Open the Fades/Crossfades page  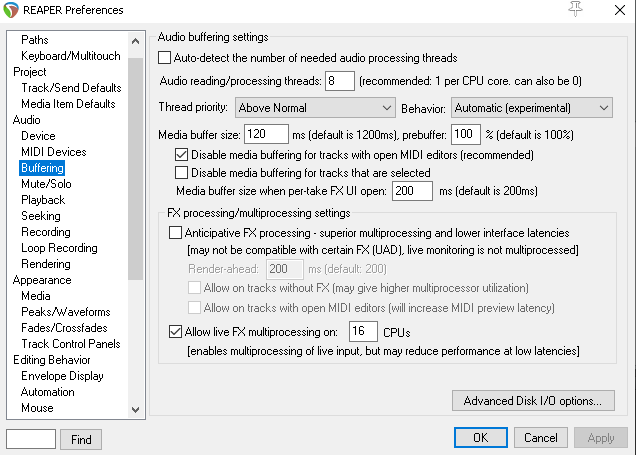pyautogui.click(x=64, y=328)
